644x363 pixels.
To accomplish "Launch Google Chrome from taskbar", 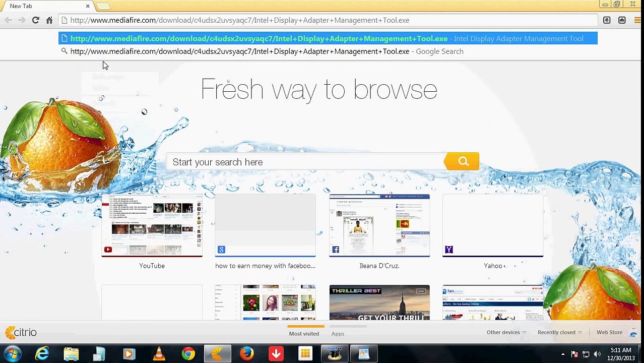I will [188, 354].
